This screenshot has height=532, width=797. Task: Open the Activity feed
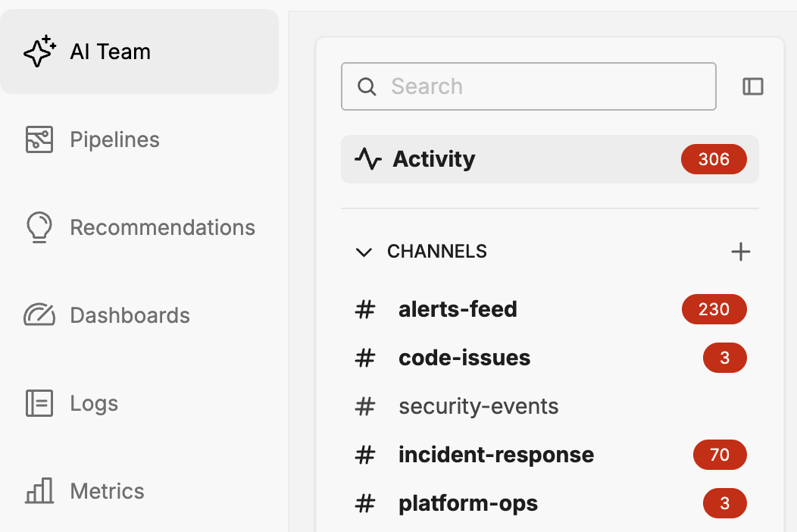pyautogui.click(x=434, y=159)
